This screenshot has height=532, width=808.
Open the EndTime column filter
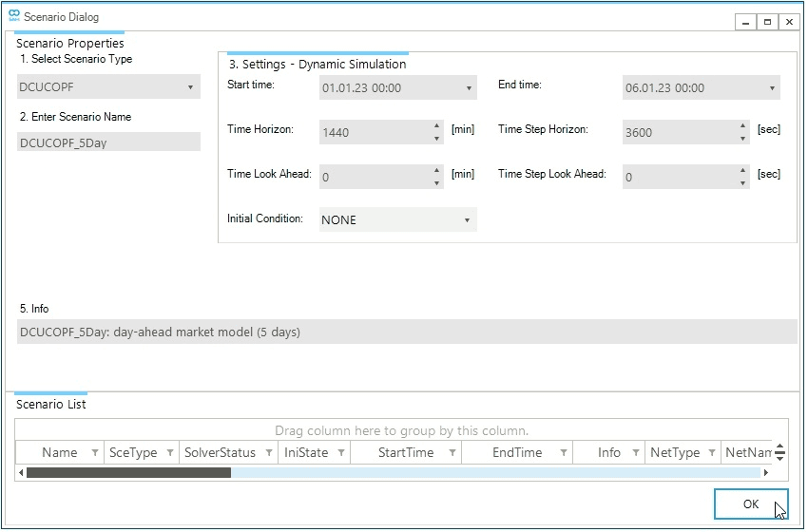tap(564, 453)
